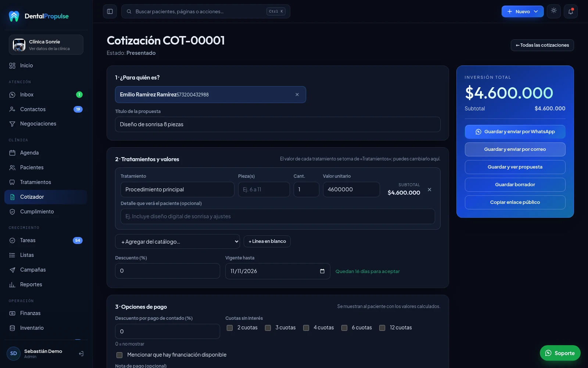Click Guardar y ver propuesta
Image resolution: width=588 pixels, height=368 pixels.
click(515, 167)
